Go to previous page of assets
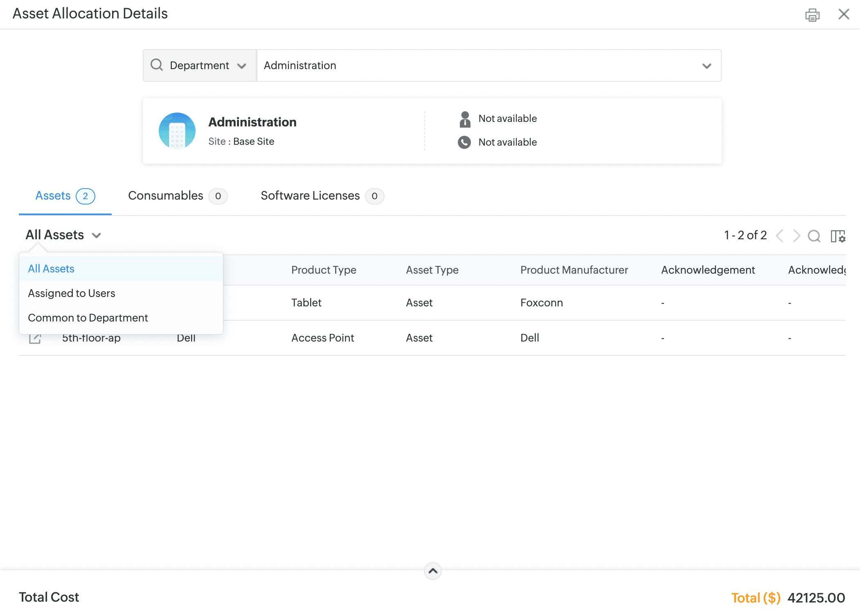860x616 pixels. (x=780, y=236)
